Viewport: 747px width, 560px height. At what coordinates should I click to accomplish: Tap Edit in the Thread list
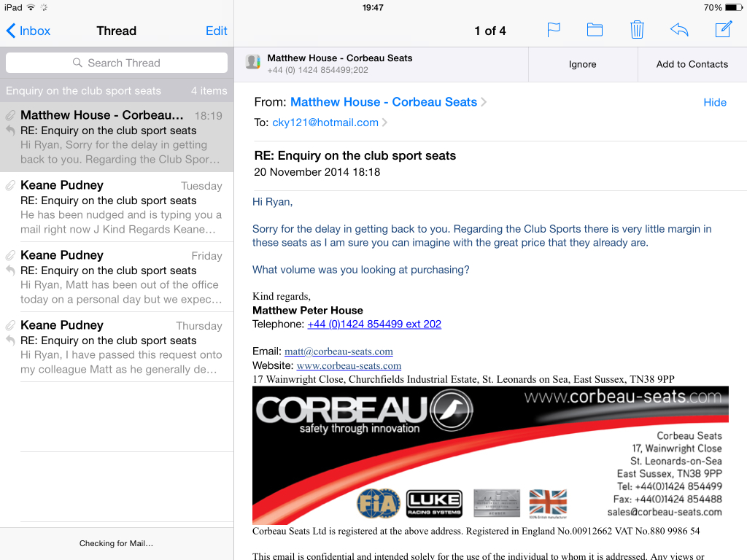tap(216, 31)
